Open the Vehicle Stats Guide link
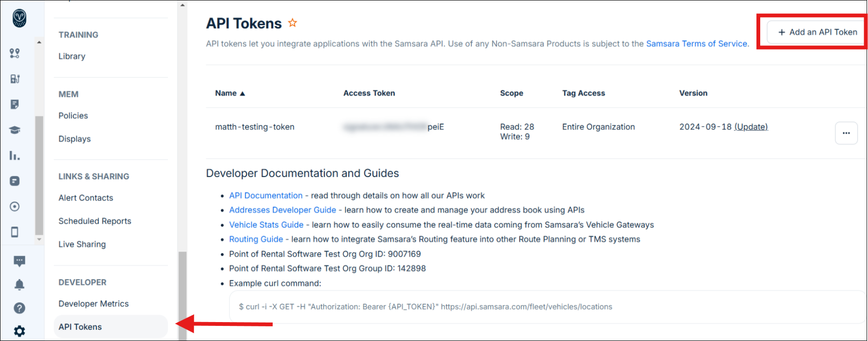Screen dimensions: 868x341 (266, 225)
